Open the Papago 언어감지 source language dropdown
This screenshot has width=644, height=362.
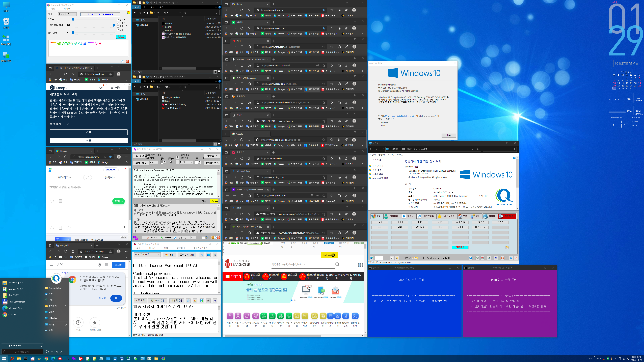pyautogui.click(x=65, y=178)
